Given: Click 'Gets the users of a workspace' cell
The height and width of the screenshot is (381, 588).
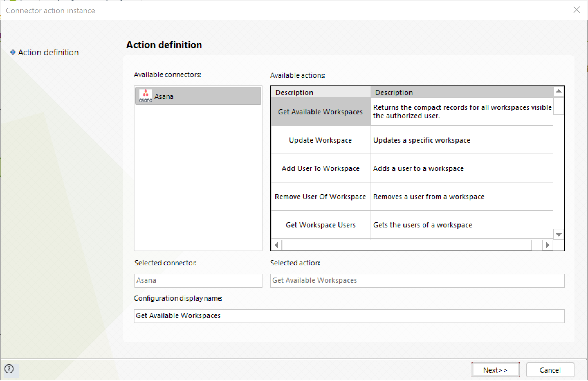Looking at the screenshot, I should [x=462, y=225].
